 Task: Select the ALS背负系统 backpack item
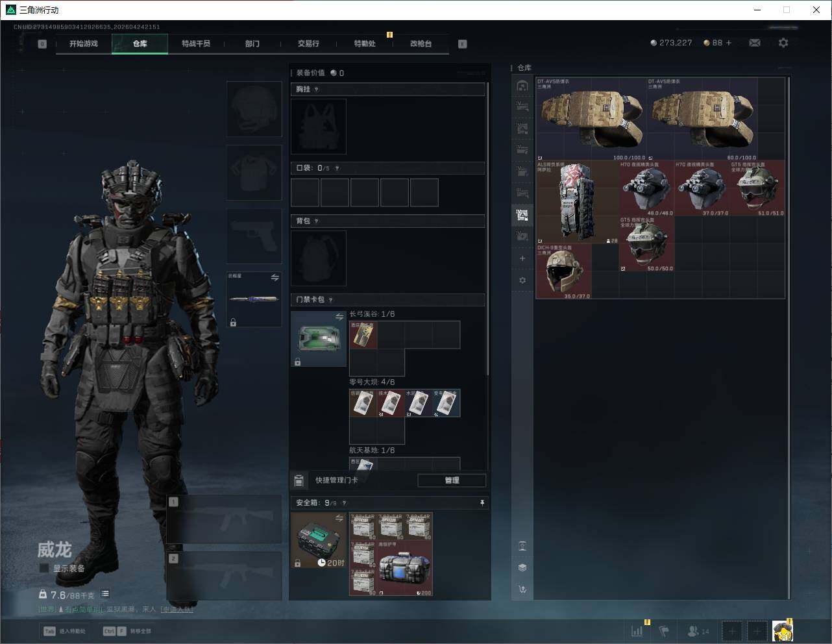[x=577, y=202]
